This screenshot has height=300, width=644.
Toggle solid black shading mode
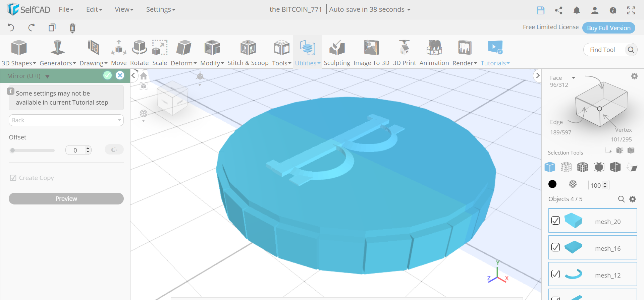point(552,184)
